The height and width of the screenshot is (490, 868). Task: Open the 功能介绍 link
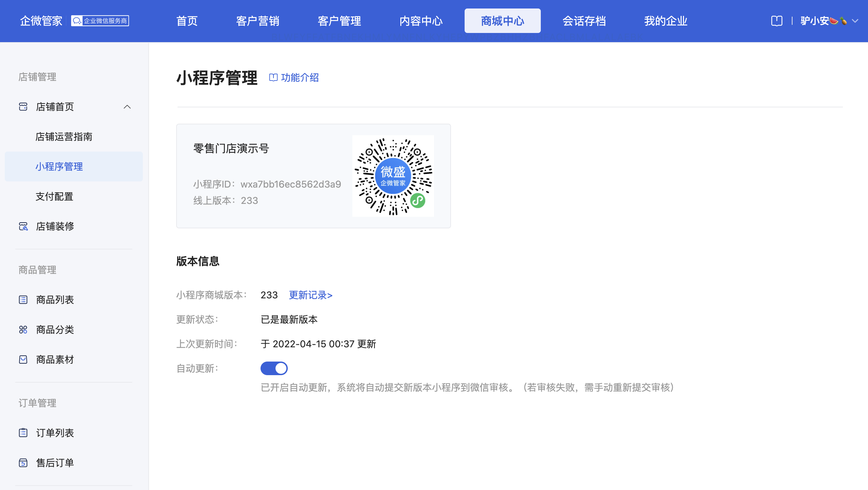(x=300, y=77)
